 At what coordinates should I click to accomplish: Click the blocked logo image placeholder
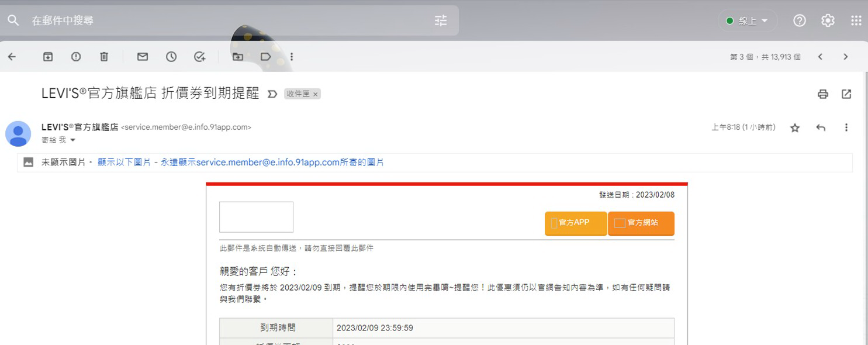pos(256,217)
